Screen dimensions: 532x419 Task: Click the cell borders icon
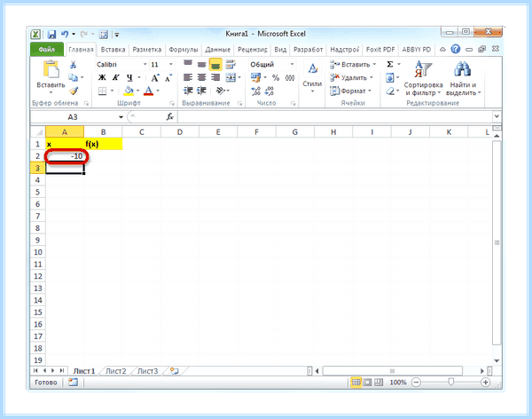click(x=103, y=91)
